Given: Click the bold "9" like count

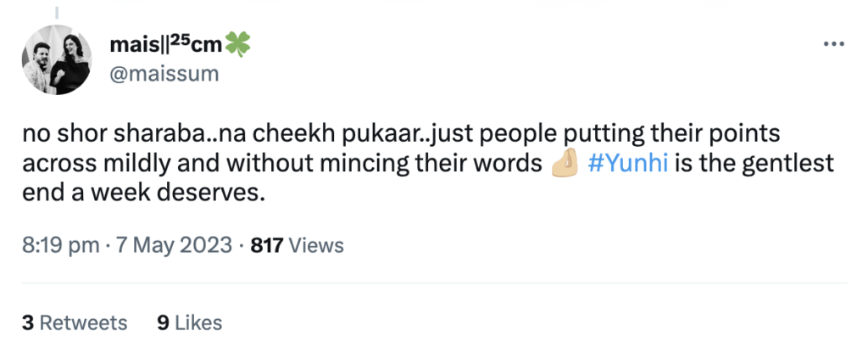Looking at the screenshot, I should pyautogui.click(x=162, y=323).
